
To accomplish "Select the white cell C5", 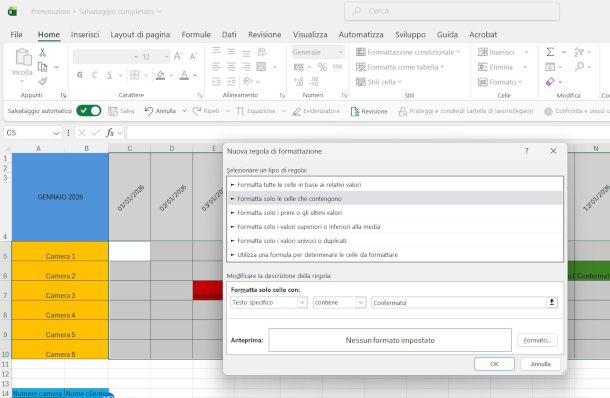I will 130,251.
